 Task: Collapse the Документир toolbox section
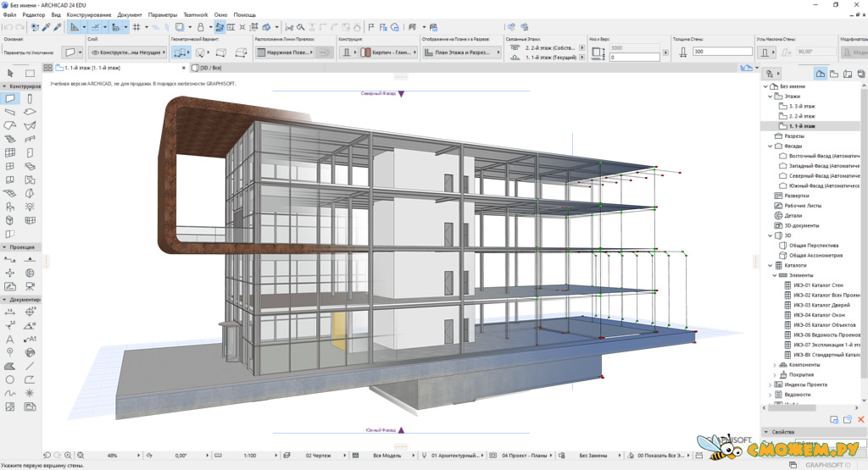[4, 299]
